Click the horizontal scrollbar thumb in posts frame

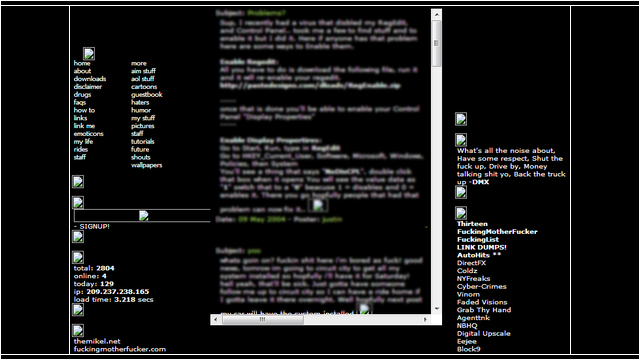tap(263, 320)
